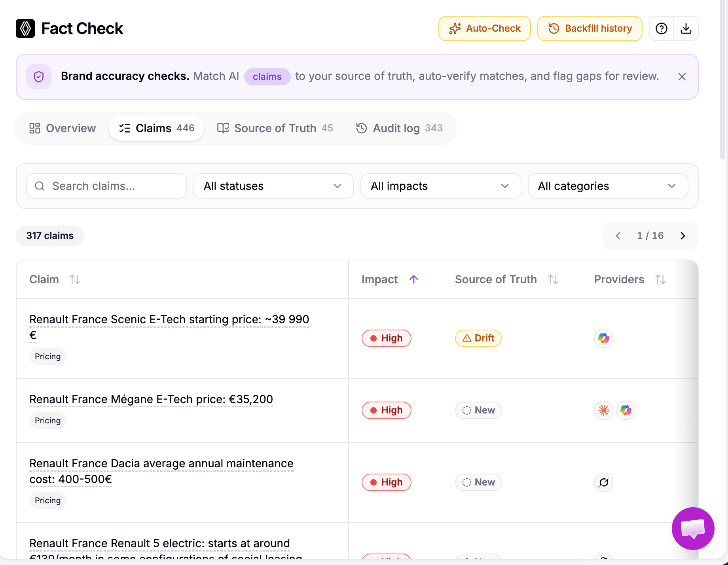The width and height of the screenshot is (728, 565).
Task: Click the 1 / 16 page indicator
Action: tap(650, 236)
